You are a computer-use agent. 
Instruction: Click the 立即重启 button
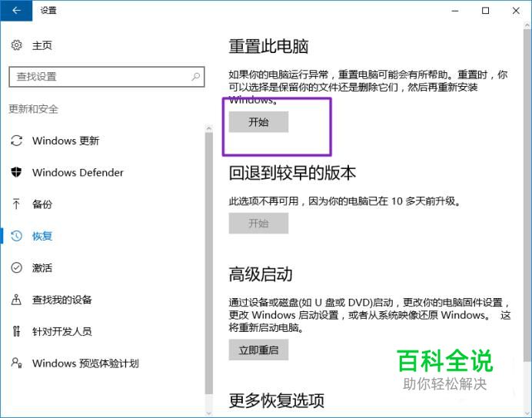coord(258,350)
